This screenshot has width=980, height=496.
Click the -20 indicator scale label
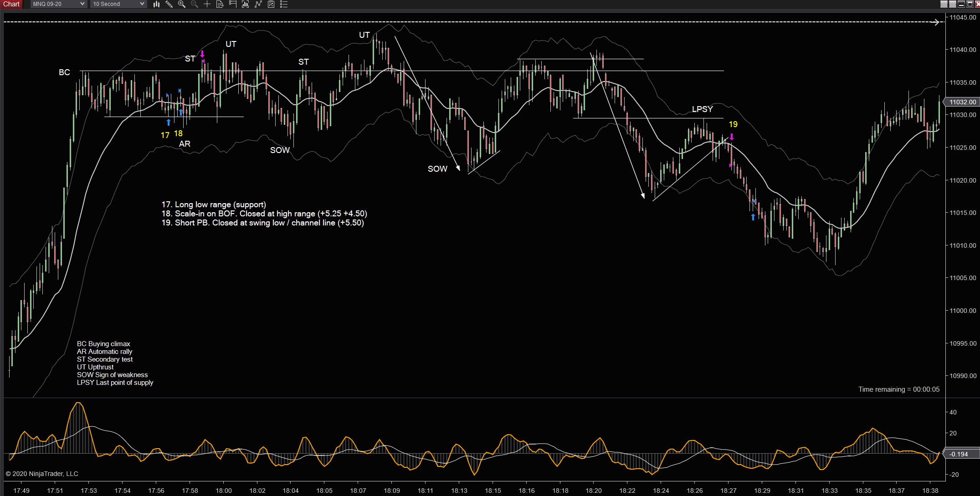pos(953,475)
